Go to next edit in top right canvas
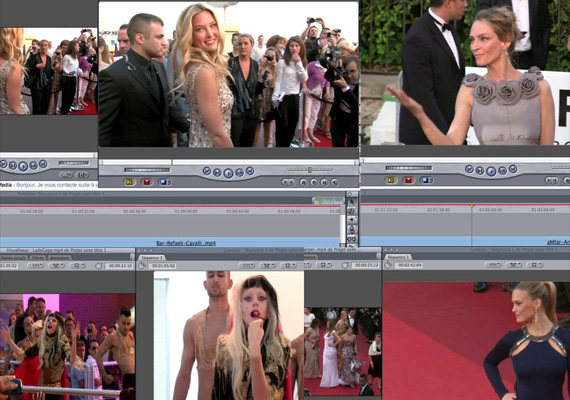 (513, 169)
